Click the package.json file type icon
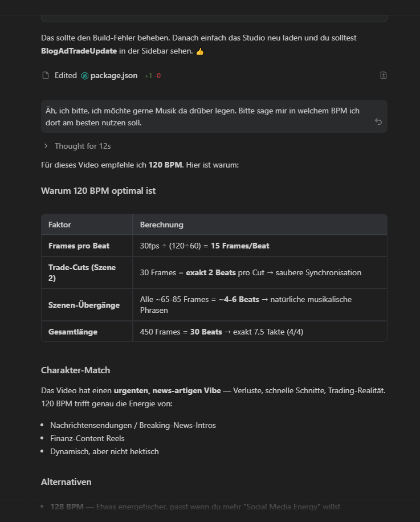The width and height of the screenshot is (420, 522). (85, 76)
